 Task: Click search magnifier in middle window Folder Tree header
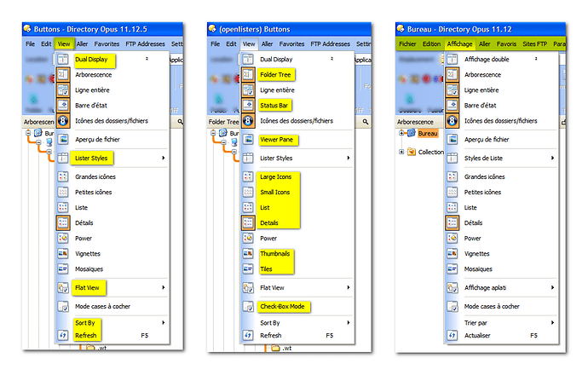(366, 122)
